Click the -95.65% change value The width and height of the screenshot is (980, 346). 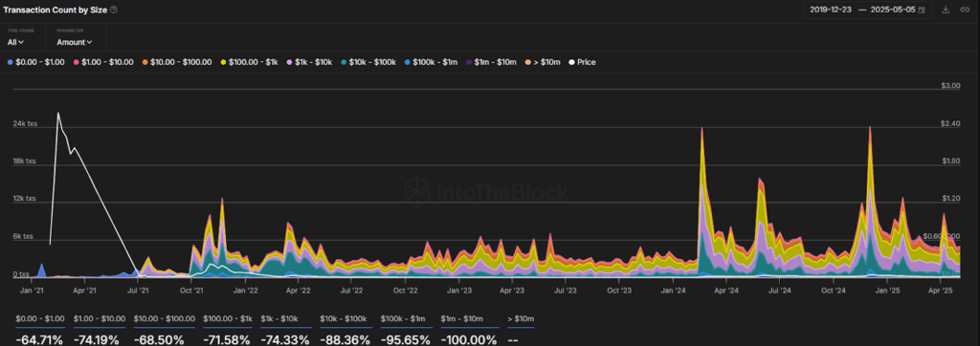click(406, 339)
